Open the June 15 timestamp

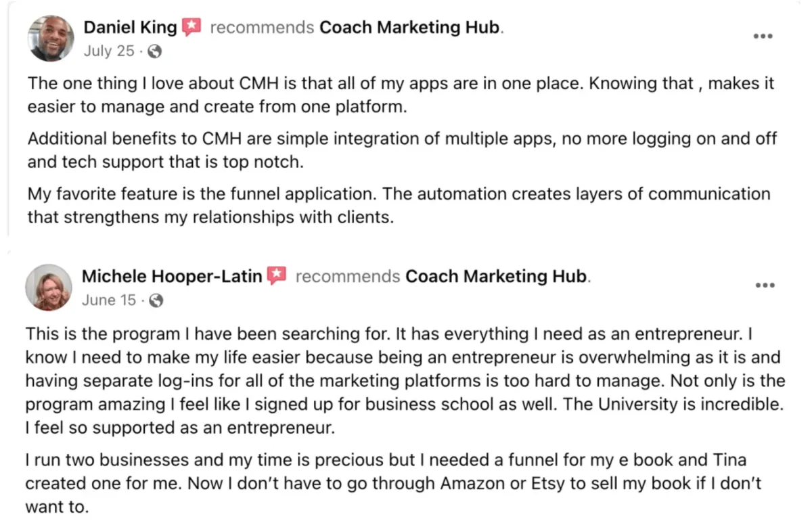109,300
